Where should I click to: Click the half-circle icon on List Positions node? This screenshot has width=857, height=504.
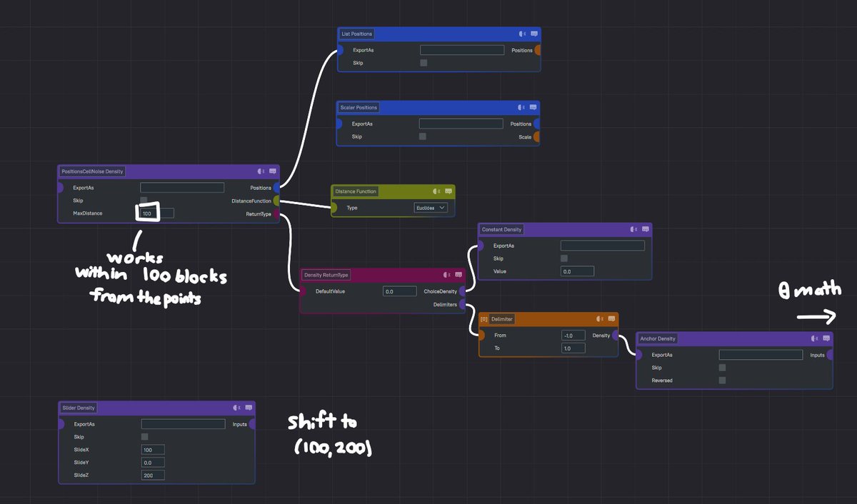point(523,34)
